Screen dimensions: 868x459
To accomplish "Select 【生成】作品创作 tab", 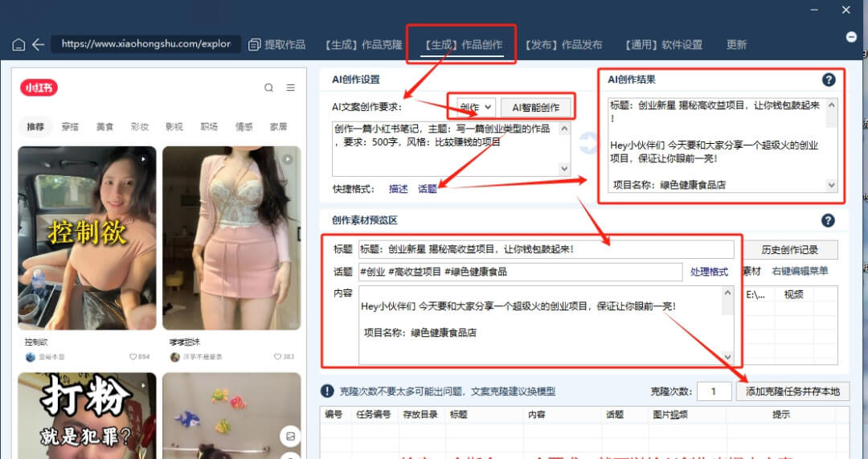I will (x=462, y=45).
